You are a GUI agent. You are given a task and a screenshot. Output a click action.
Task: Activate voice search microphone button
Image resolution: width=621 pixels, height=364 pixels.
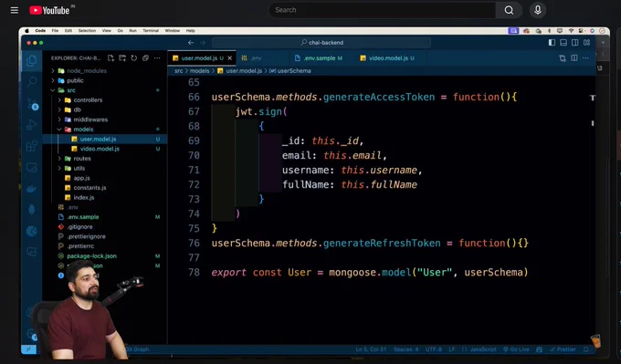coord(537,10)
